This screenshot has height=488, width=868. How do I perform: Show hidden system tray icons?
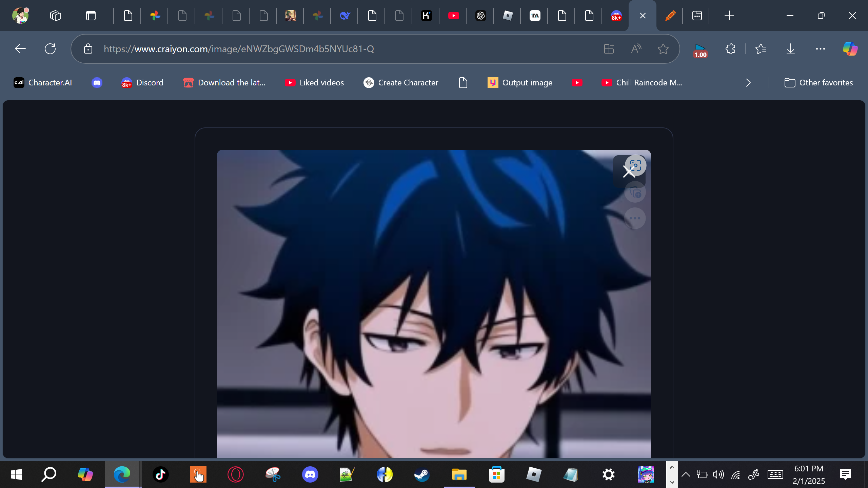coord(686,474)
